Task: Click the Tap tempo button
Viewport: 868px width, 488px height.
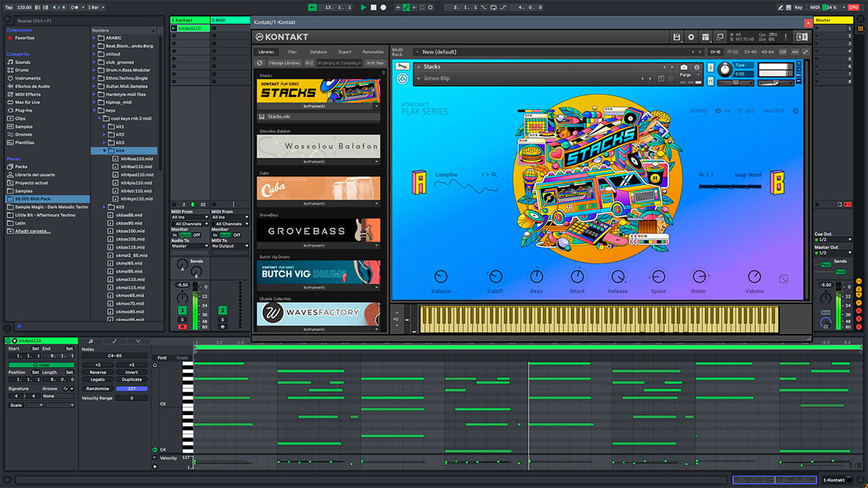Action: pos(9,7)
